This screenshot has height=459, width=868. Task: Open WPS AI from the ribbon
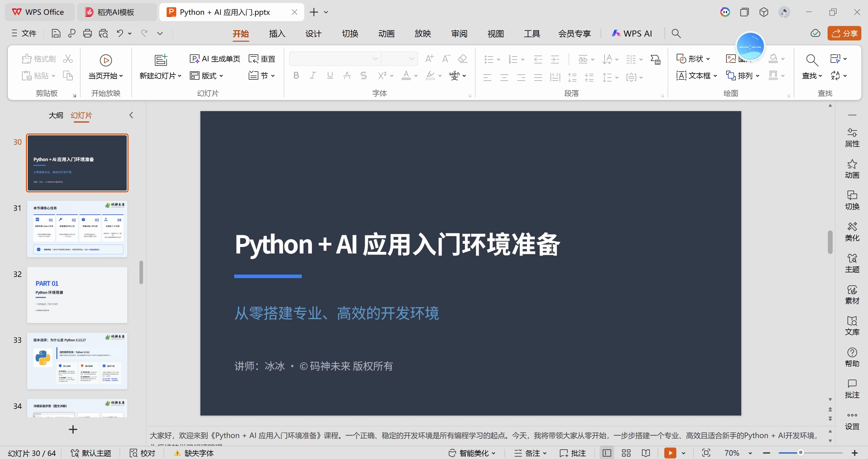632,34
